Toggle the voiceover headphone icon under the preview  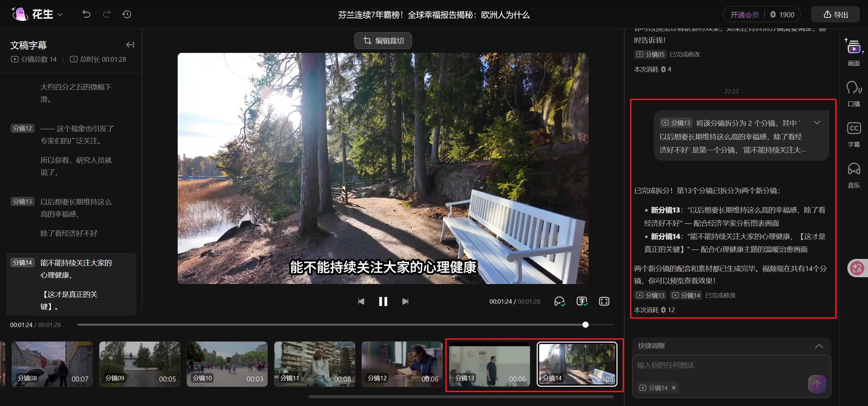coord(559,301)
